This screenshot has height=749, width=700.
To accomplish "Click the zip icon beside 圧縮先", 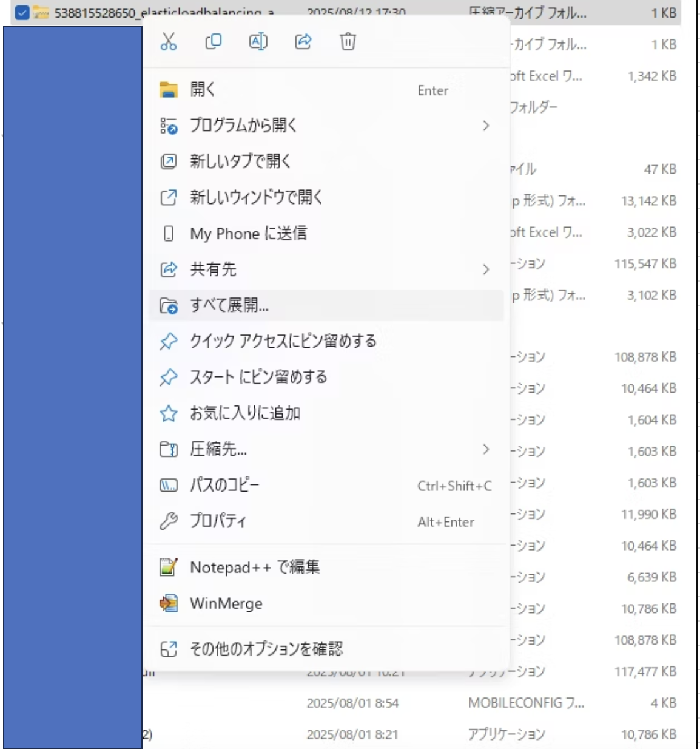I will pos(169,449).
